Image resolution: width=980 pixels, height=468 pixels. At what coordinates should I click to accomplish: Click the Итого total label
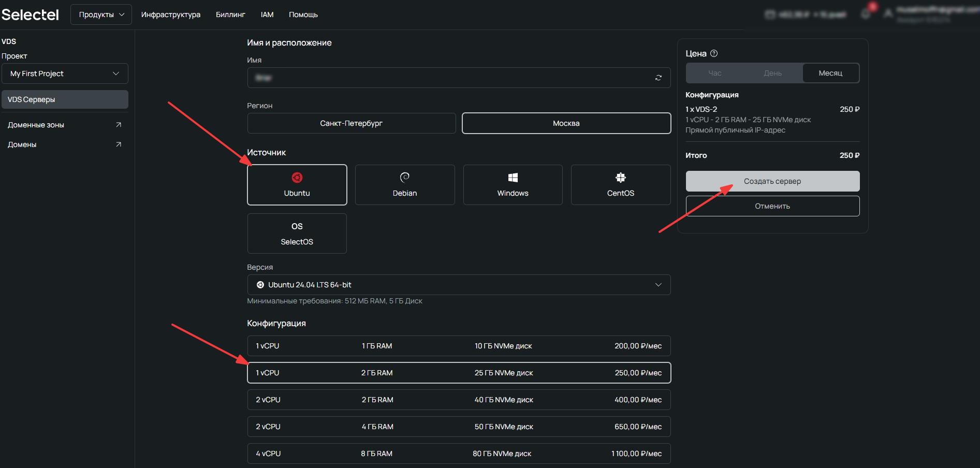[696, 155]
